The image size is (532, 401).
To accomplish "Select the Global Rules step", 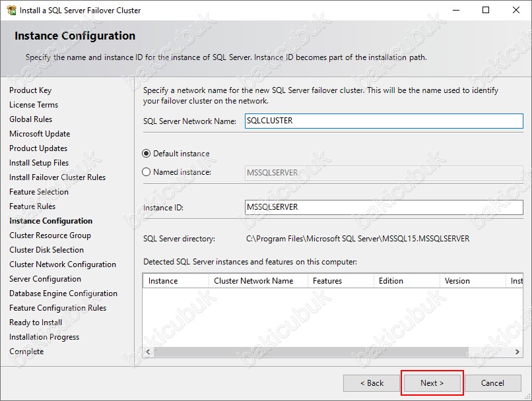I will click(31, 119).
